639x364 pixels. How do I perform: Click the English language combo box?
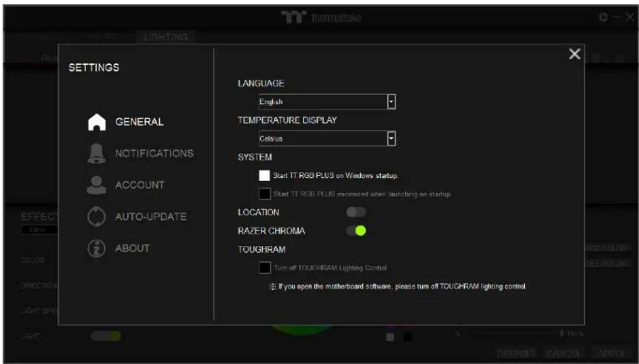click(x=327, y=102)
